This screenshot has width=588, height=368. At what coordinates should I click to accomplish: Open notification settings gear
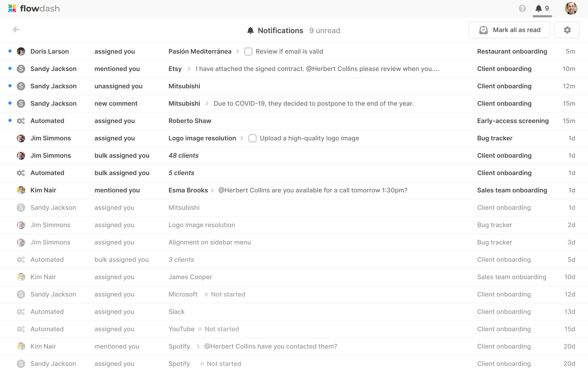click(x=567, y=30)
